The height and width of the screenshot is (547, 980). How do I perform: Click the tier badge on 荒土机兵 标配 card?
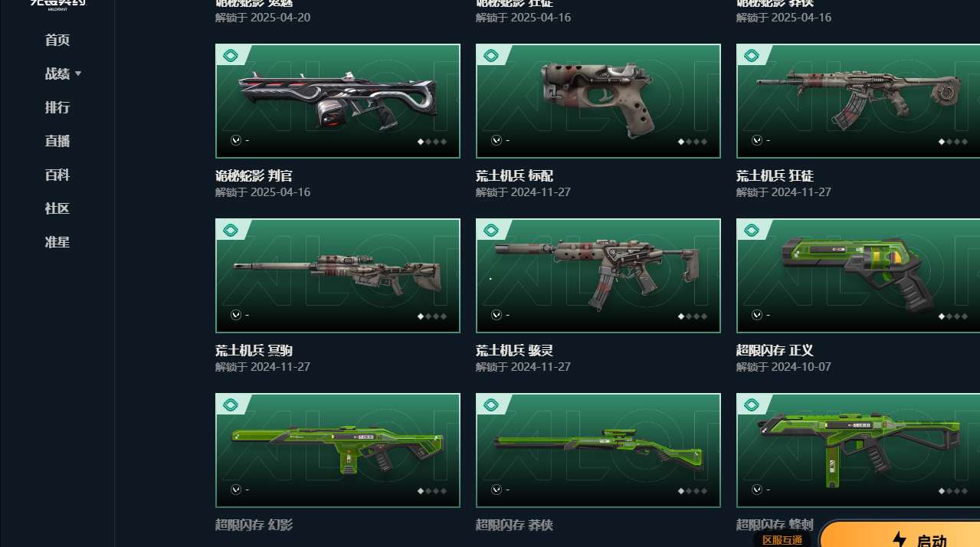click(491, 55)
